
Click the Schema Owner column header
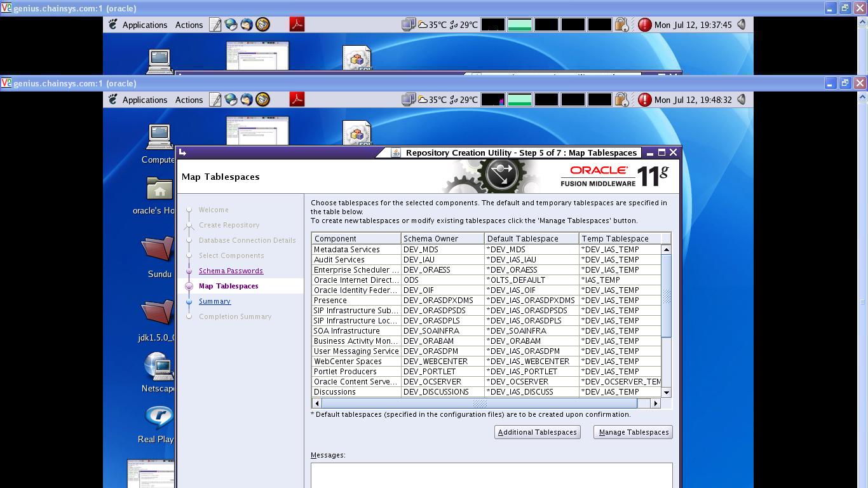tap(443, 238)
